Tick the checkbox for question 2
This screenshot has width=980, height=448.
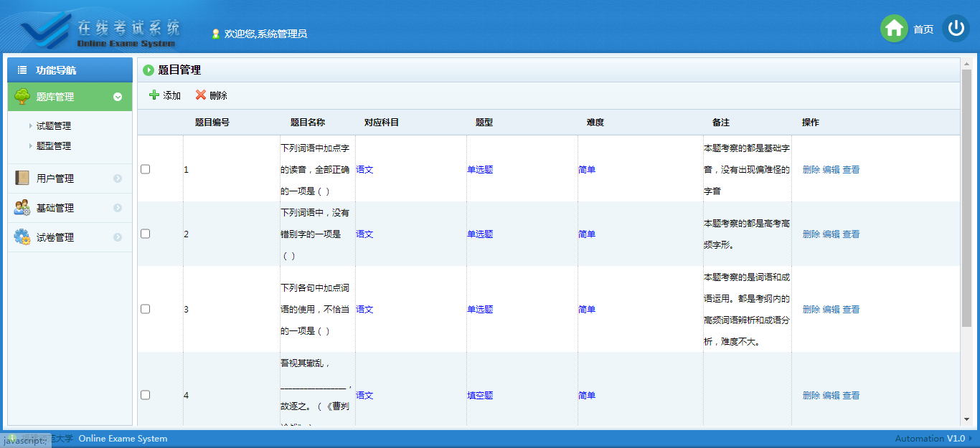(146, 234)
